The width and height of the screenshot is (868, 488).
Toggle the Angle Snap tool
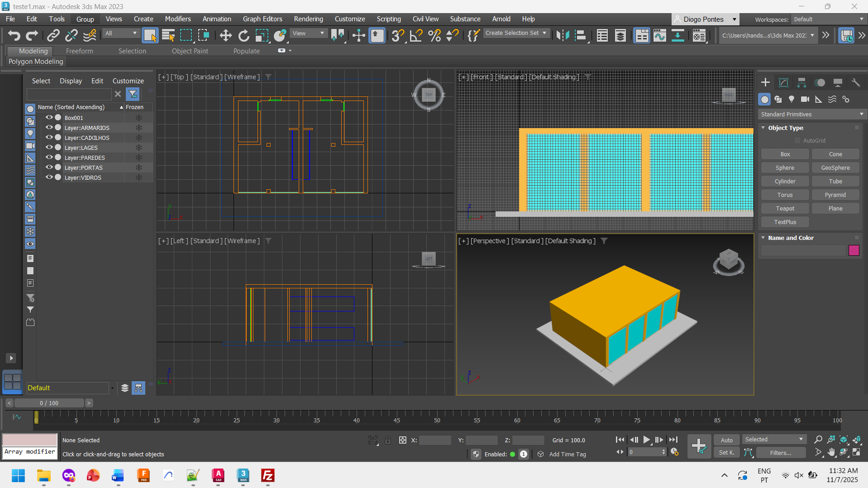click(x=416, y=35)
